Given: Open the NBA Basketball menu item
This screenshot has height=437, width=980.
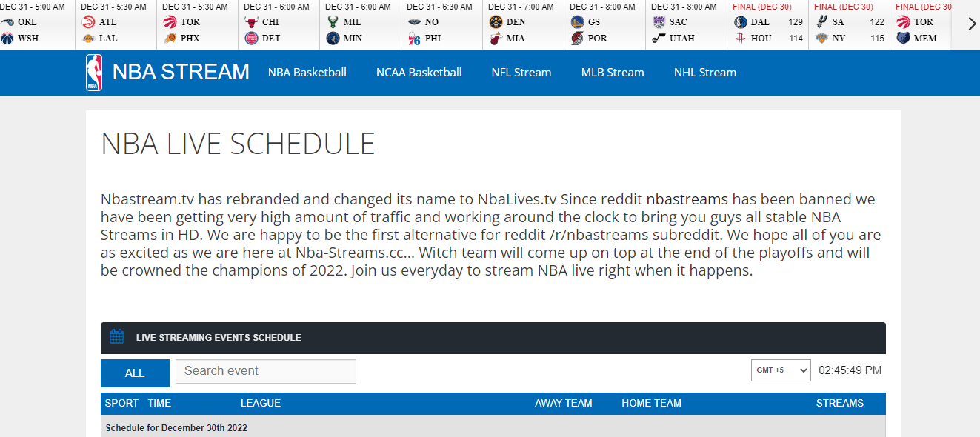Looking at the screenshot, I should (307, 73).
